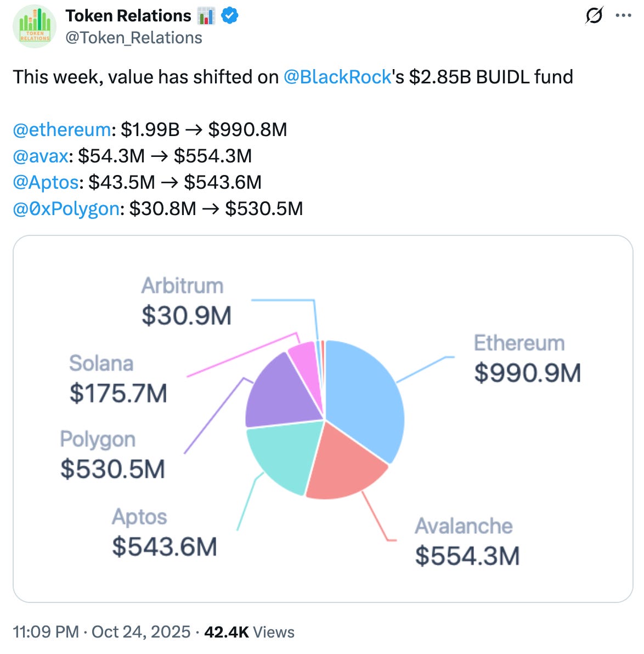Visit the @0xPolygon mention link
This screenshot has height=654, width=644.
tap(66, 208)
